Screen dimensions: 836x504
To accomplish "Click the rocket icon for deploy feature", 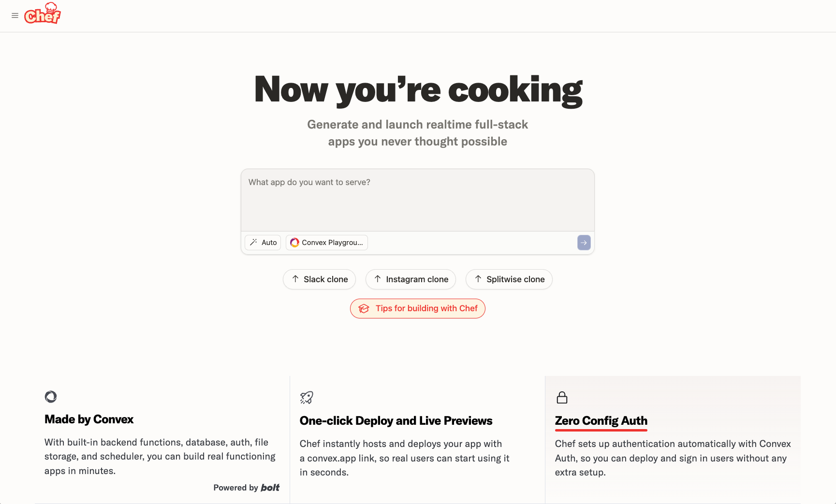I will (x=307, y=398).
